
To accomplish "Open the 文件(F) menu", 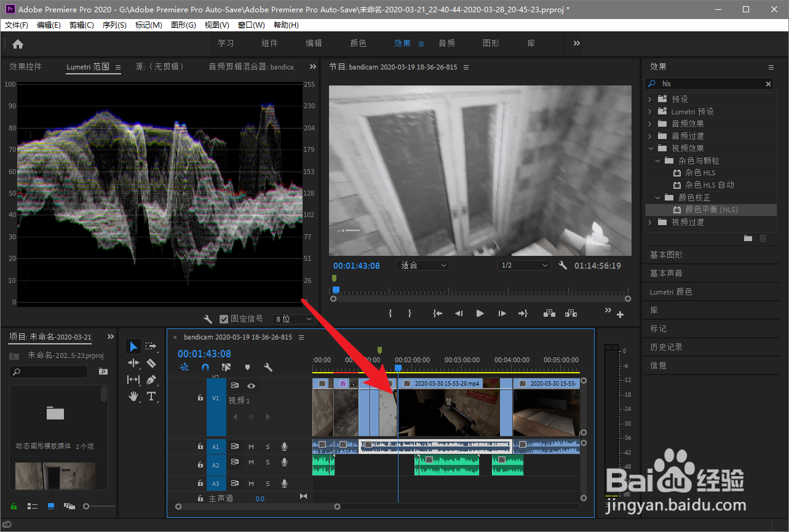I will pyautogui.click(x=17, y=25).
